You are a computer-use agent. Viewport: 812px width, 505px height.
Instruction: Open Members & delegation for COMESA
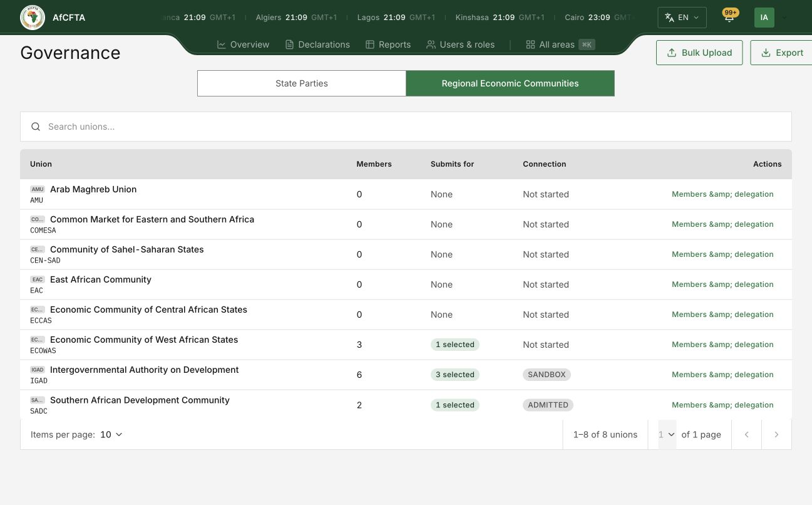[x=722, y=224]
